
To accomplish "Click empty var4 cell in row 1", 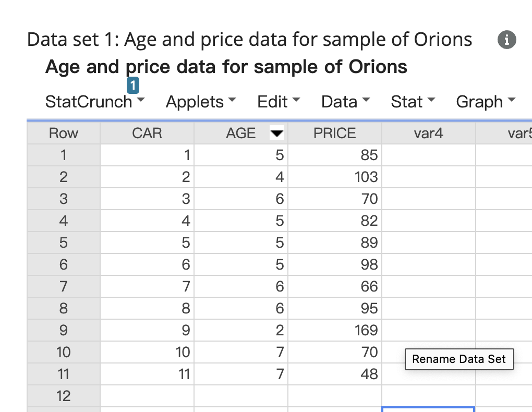I will tap(429, 155).
